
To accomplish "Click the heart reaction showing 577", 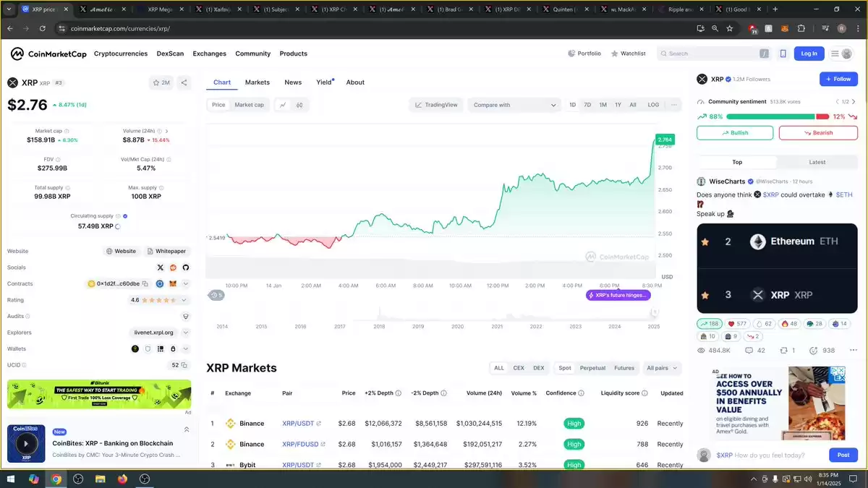I will 737,324.
